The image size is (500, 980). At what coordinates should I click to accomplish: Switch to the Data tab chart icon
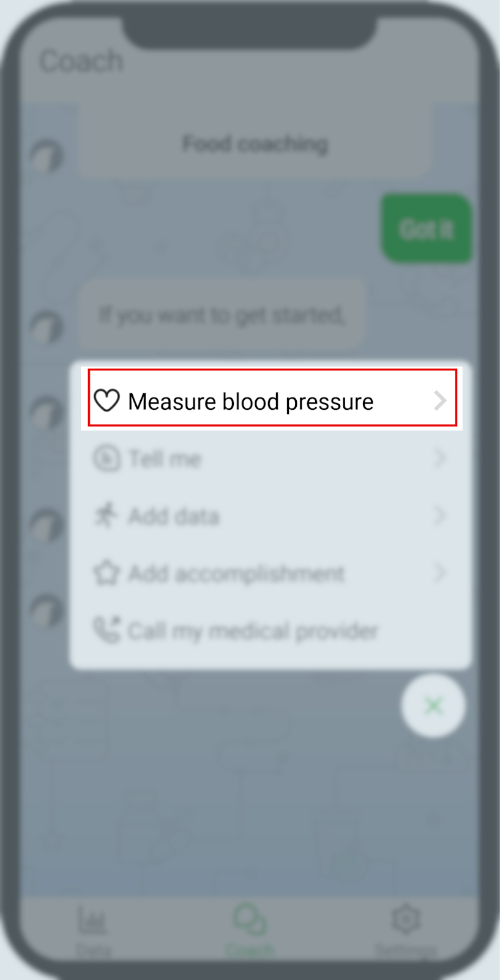pos(92,921)
